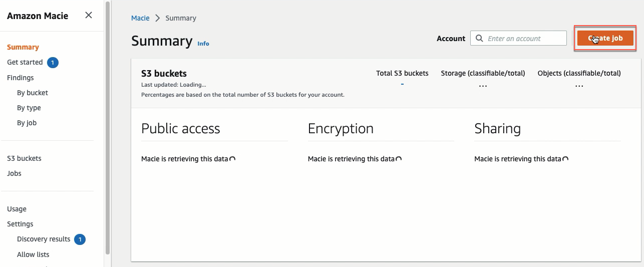Click the Enter an account search field

518,38
